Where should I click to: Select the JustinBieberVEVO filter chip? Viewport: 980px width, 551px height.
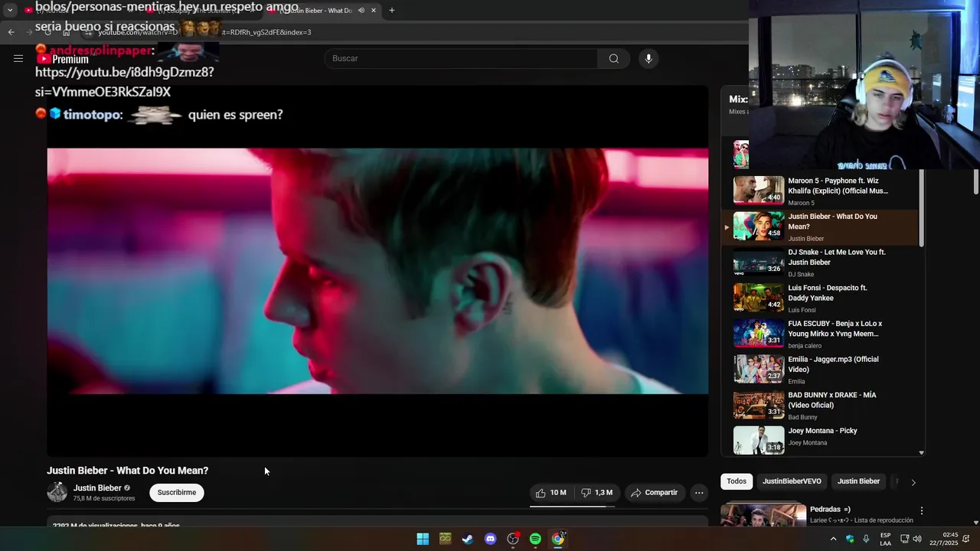click(792, 481)
